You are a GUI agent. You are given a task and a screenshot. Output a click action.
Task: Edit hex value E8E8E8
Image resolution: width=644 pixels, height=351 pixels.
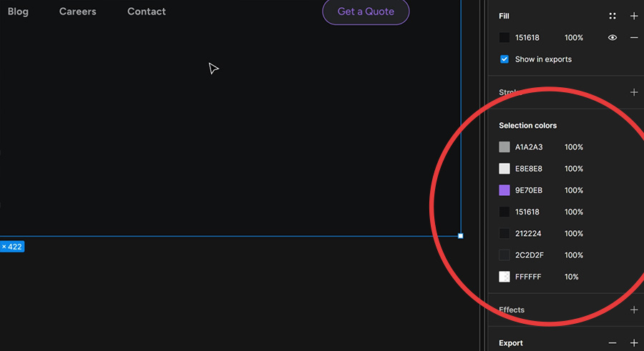529,169
